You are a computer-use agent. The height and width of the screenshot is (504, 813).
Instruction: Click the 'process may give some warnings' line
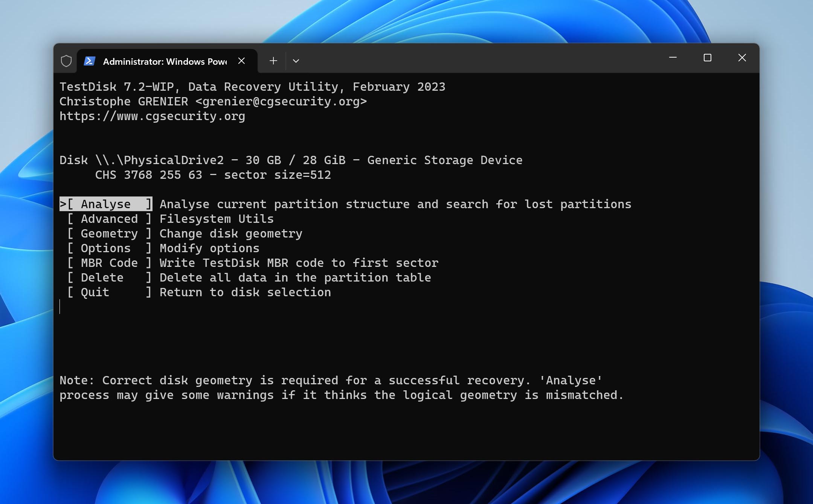[342, 395]
